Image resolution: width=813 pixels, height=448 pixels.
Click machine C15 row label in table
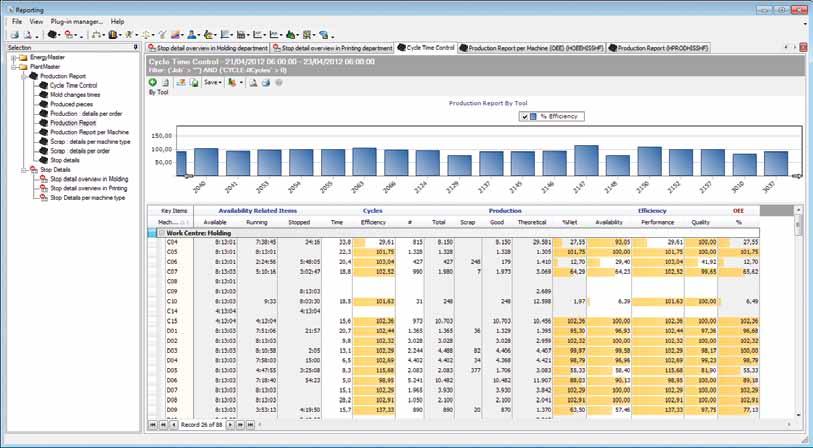click(x=172, y=321)
